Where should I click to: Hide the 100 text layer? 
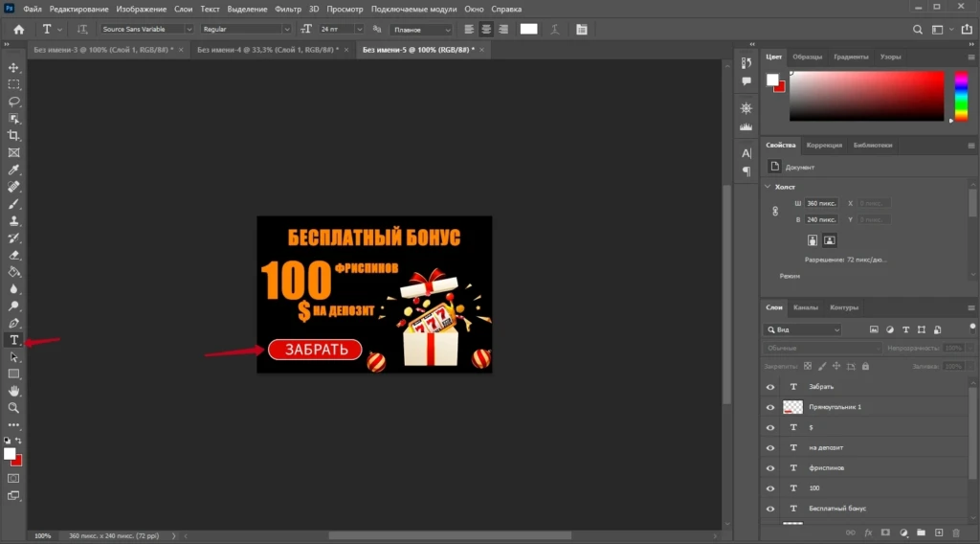(x=770, y=488)
